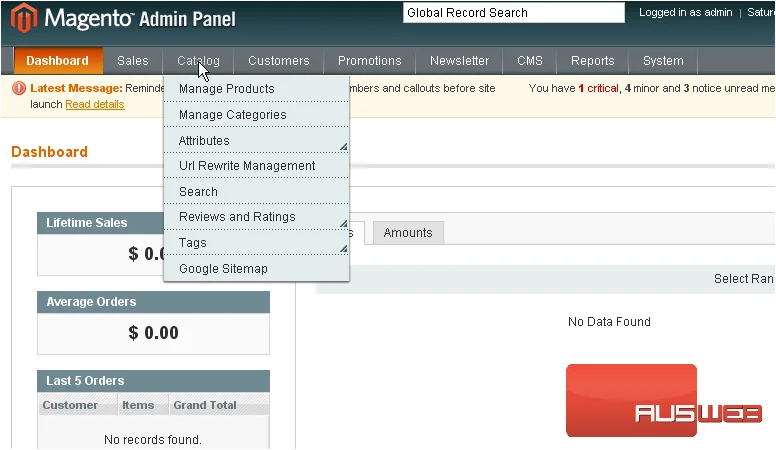Click the Customer column header

pyautogui.click(x=78, y=405)
